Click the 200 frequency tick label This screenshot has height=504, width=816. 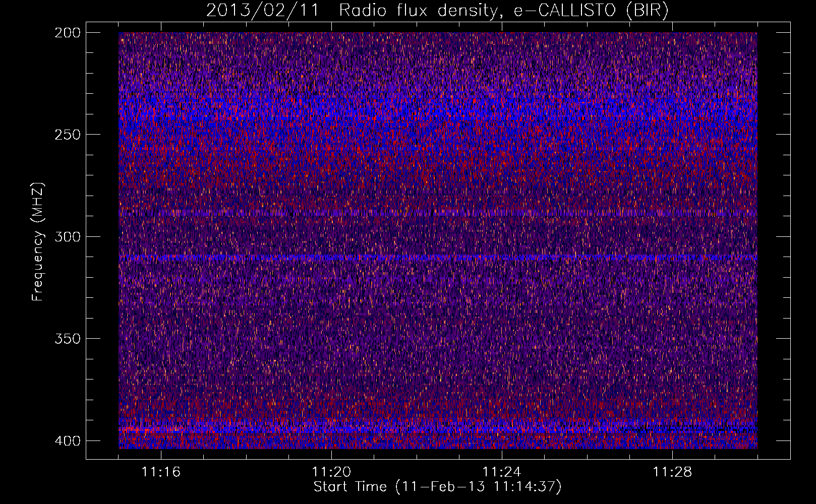[x=67, y=32]
